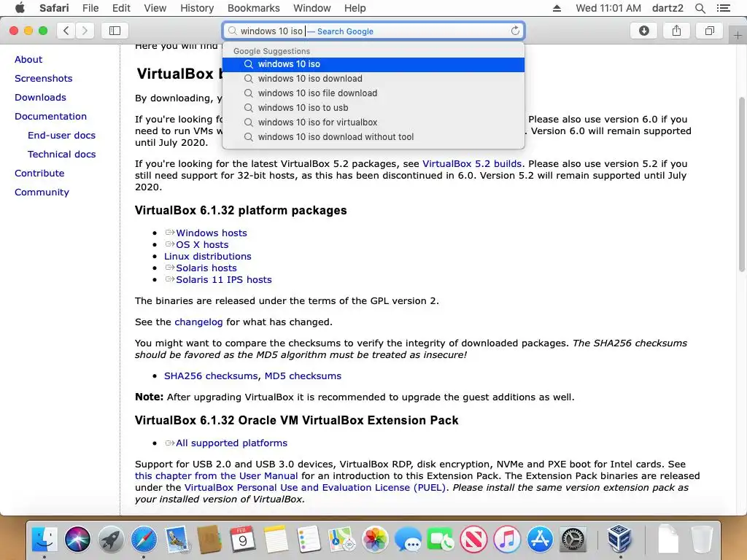Toggle the Safari sidebar button
Screen dimensions: 747x560
pos(115,31)
